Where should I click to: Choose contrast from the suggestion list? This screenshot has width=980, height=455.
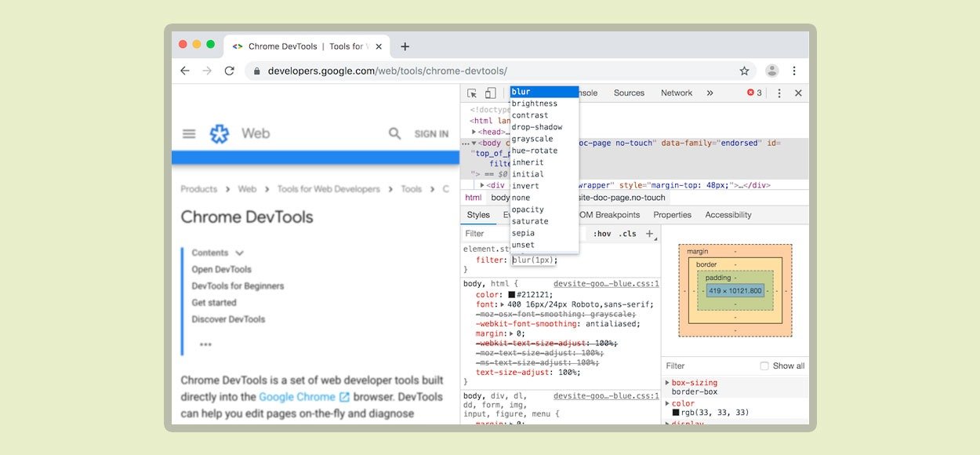pos(544,115)
